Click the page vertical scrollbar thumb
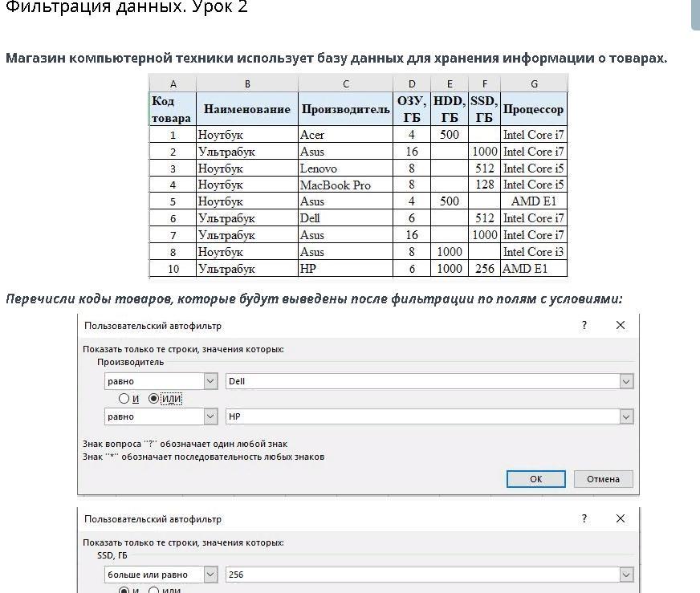This screenshot has width=700, height=593. pos(695,14)
